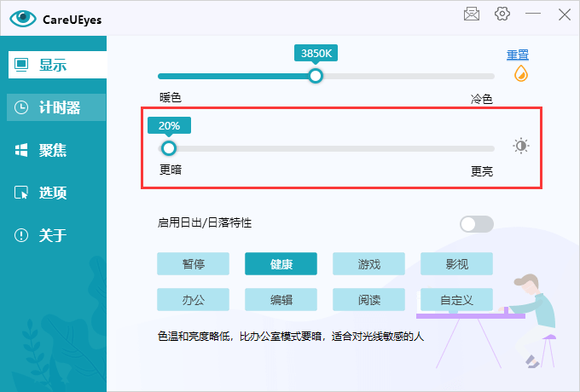Viewport: 580px width, 392px height.
Task: Click the 重置 reset link
Action: click(518, 55)
